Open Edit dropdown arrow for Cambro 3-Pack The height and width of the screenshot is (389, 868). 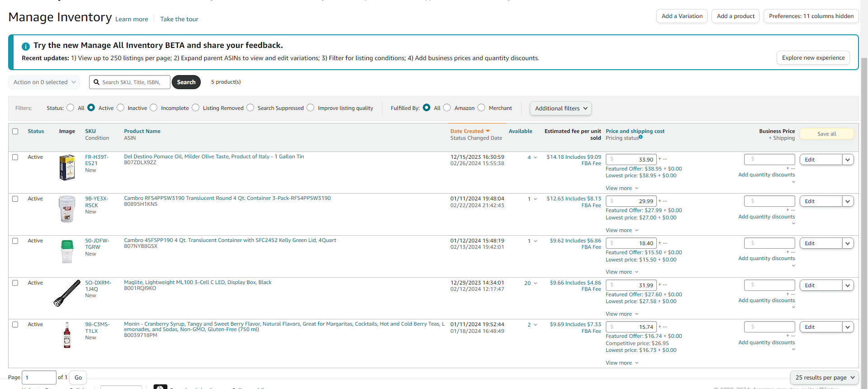point(848,201)
